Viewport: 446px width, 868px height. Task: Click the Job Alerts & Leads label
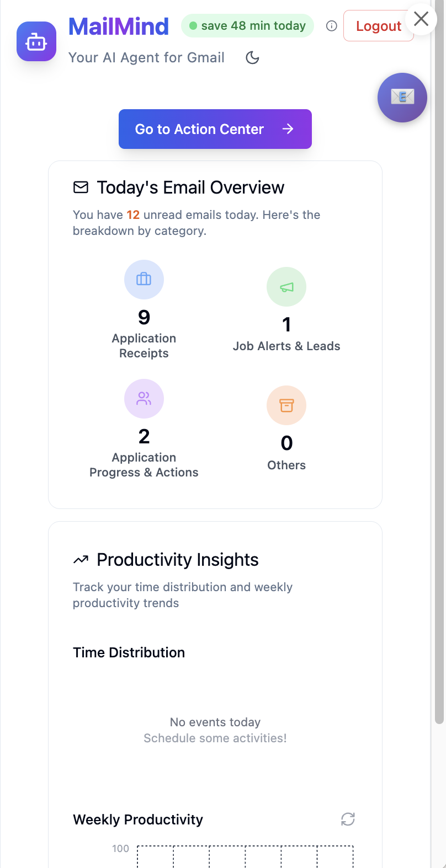(286, 346)
